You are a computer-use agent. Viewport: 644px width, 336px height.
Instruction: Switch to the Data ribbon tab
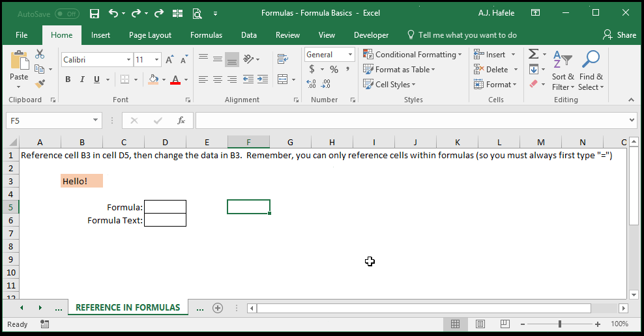[x=249, y=35]
